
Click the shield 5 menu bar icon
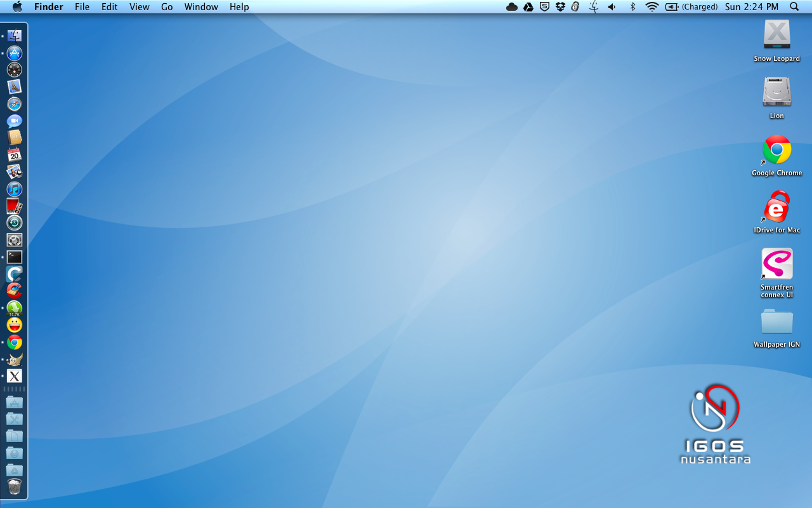544,7
